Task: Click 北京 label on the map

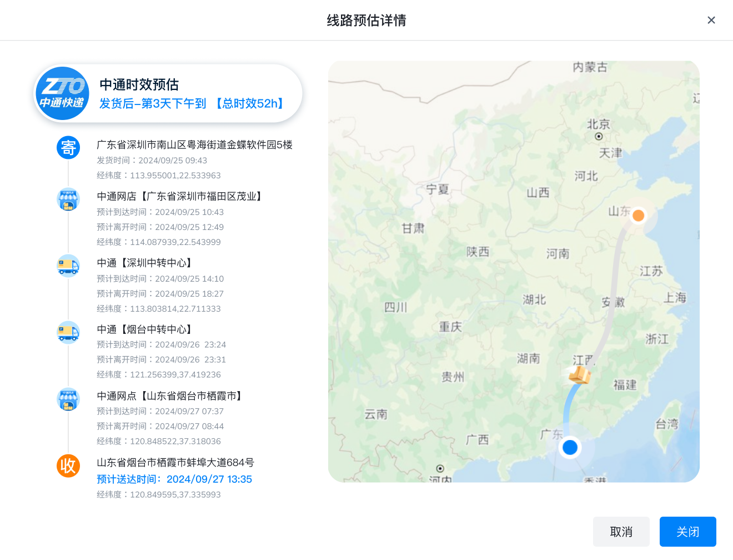Action: (599, 124)
